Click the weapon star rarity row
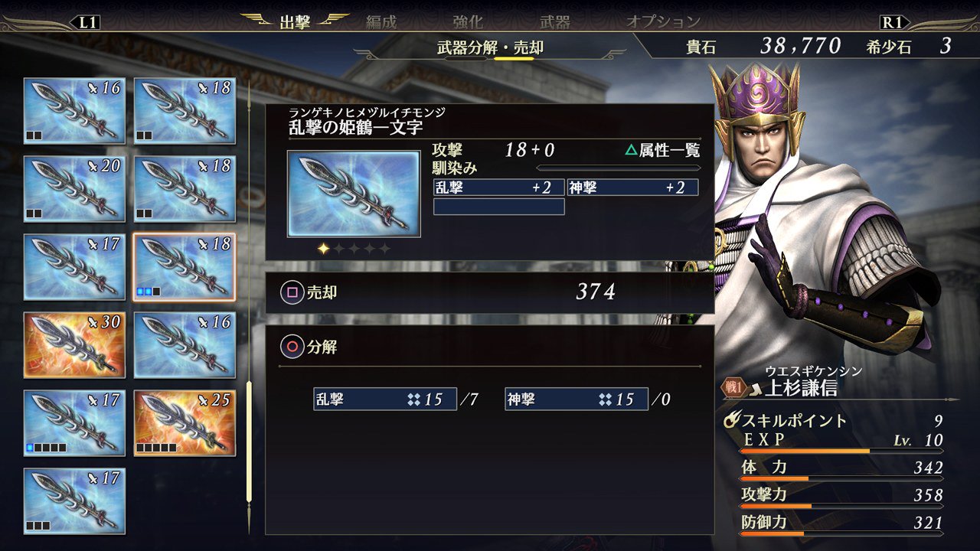The height and width of the screenshot is (551, 980). tap(354, 249)
